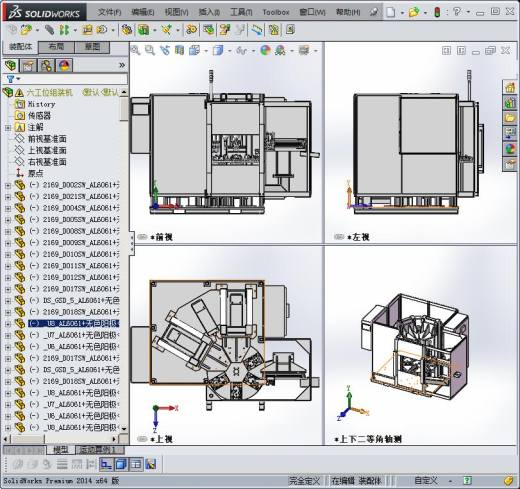
Task: Switch to the 布局 tab
Action: pos(56,47)
